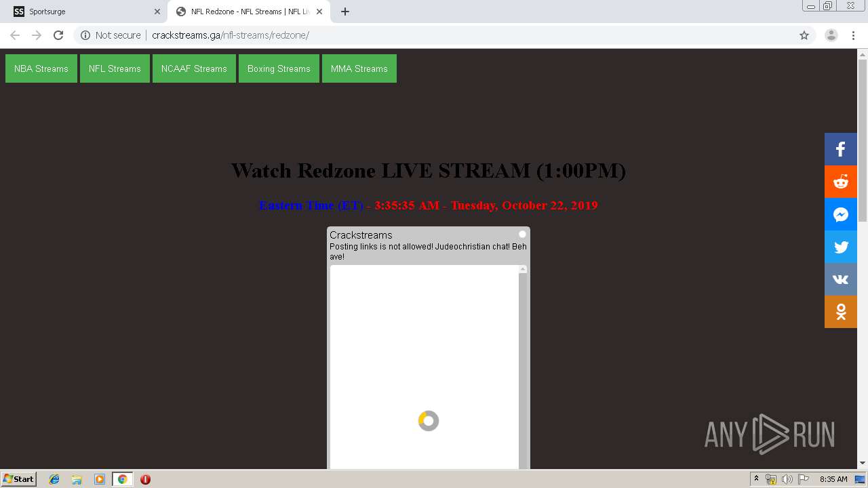Viewport: 868px width, 488px height.
Task: Click the Crackstreams chat title
Action: pos(361,235)
